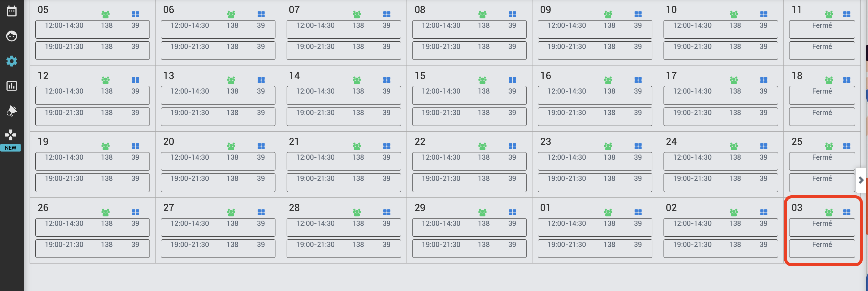Open first Fermé slot on day 11
Screen dimensions: 868x291
click(x=821, y=29)
